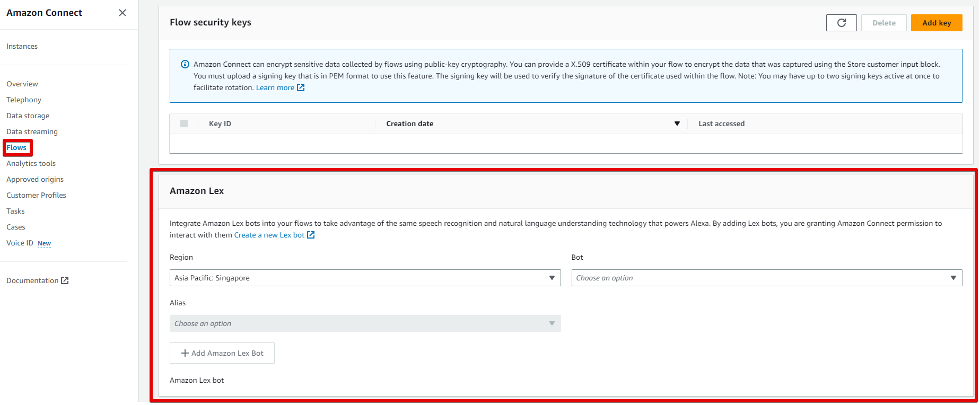Open the Alias dropdown
This screenshot has width=980, height=405.
tap(365, 323)
